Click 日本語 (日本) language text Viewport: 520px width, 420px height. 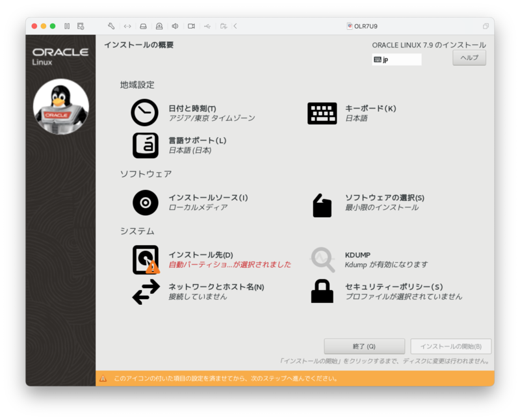[x=190, y=150]
